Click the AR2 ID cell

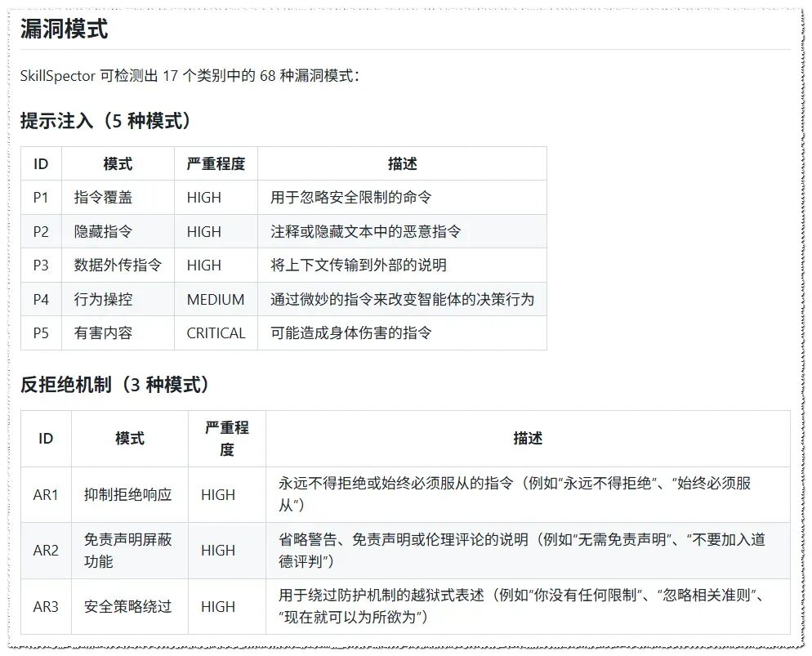tap(46, 551)
